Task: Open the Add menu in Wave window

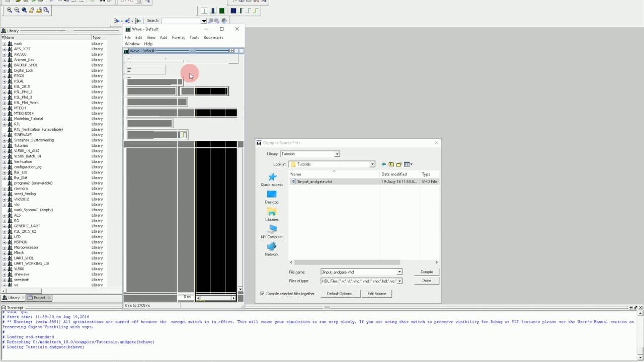Action: tap(164, 38)
